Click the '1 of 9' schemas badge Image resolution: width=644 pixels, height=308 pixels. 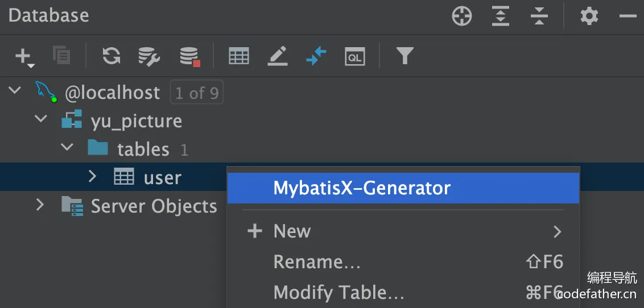(x=197, y=93)
